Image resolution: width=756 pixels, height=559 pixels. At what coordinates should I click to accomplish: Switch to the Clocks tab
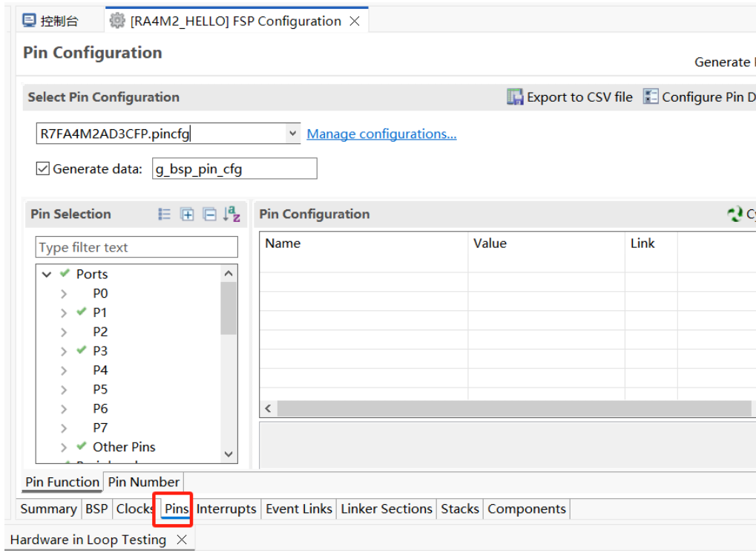click(134, 509)
